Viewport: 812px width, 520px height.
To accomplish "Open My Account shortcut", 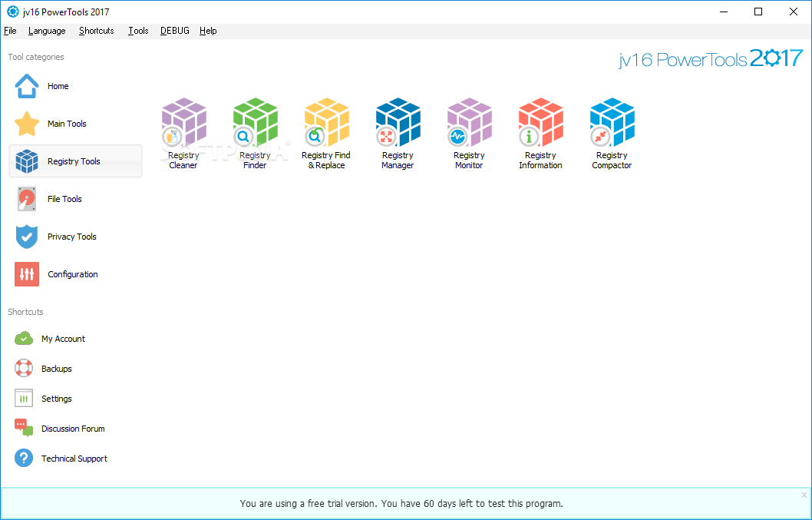I will pos(50,339).
